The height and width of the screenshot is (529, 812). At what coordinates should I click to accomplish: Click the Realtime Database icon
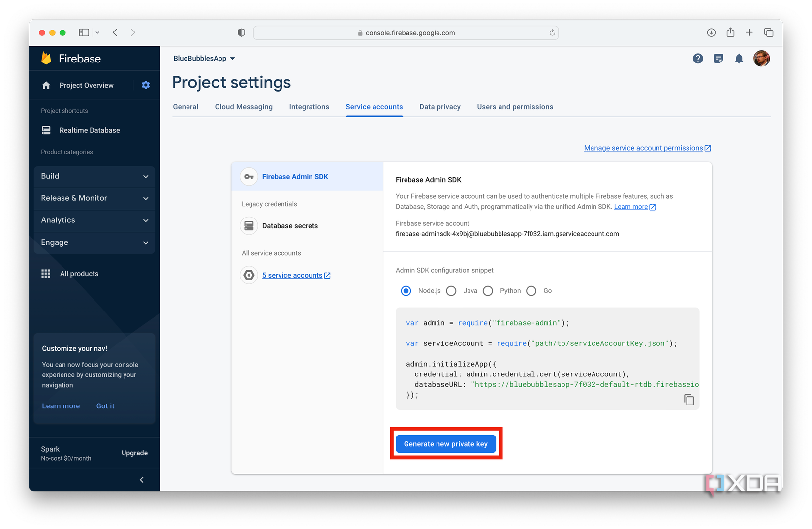(46, 130)
